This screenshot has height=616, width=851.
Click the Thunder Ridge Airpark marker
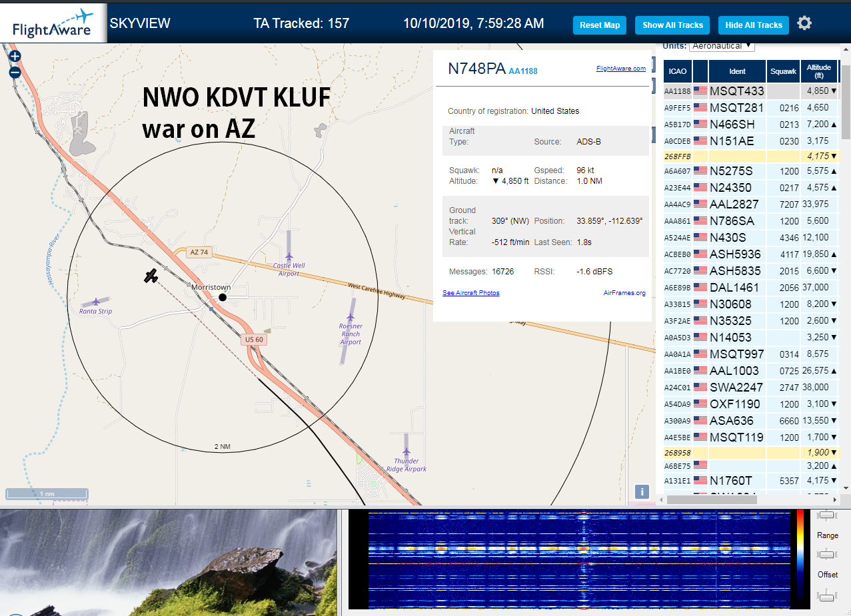pos(406,452)
